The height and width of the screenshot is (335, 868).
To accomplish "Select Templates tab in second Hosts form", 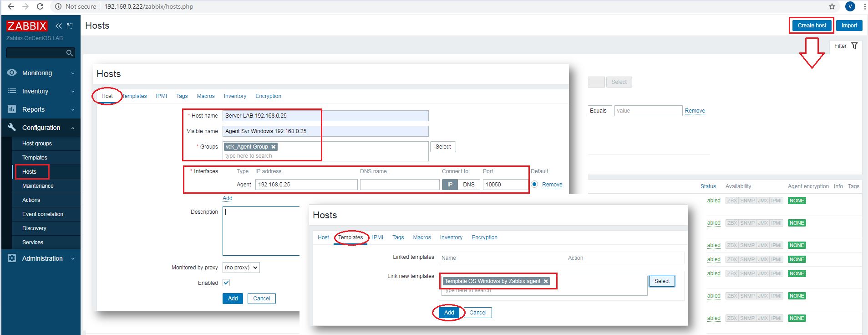I will point(350,237).
